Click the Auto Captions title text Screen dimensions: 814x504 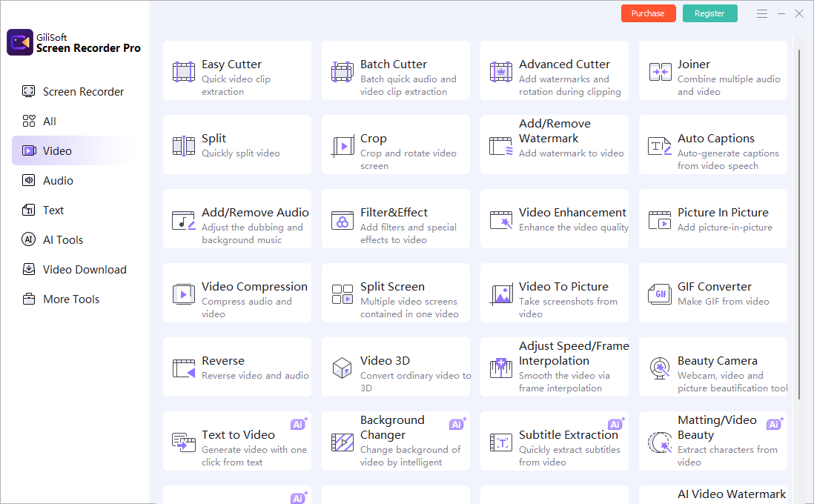[716, 139]
